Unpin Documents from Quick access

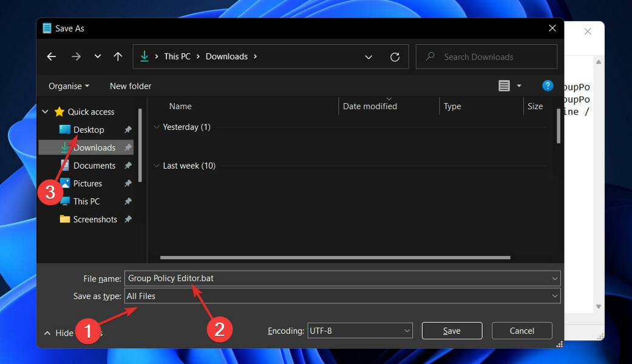point(128,165)
